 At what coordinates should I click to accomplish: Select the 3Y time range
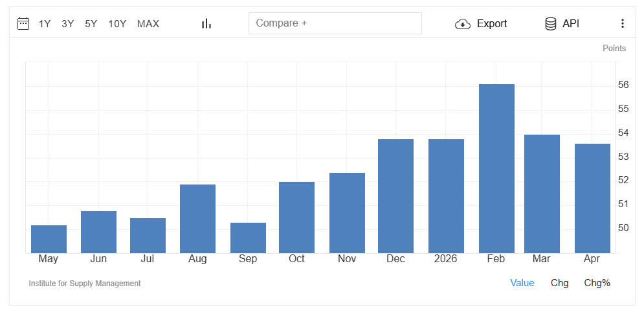point(68,24)
